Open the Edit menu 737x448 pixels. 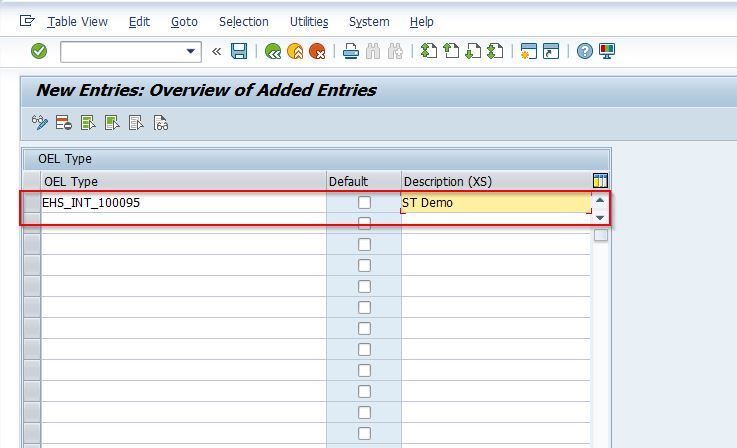click(139, 22)
